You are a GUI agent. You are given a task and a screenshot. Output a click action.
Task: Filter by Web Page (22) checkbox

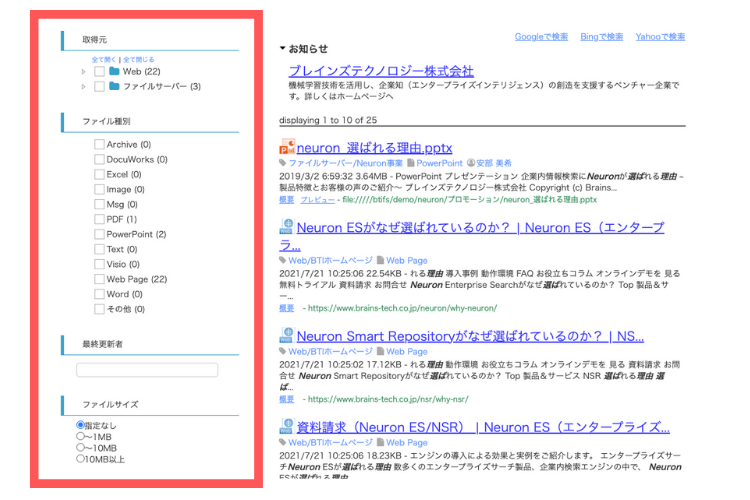tap(99, 279)
